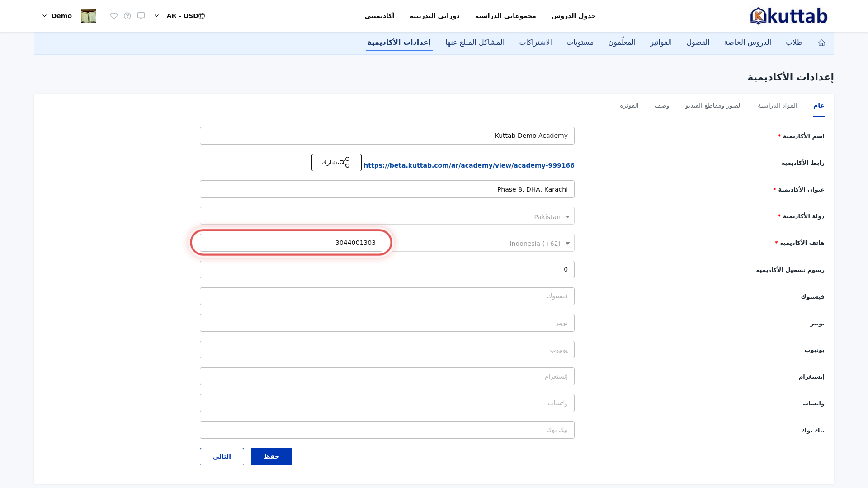The height and width of the screenshot is (488, 868).
Task: Click the يشارك share button
Action: coord(336,163)
